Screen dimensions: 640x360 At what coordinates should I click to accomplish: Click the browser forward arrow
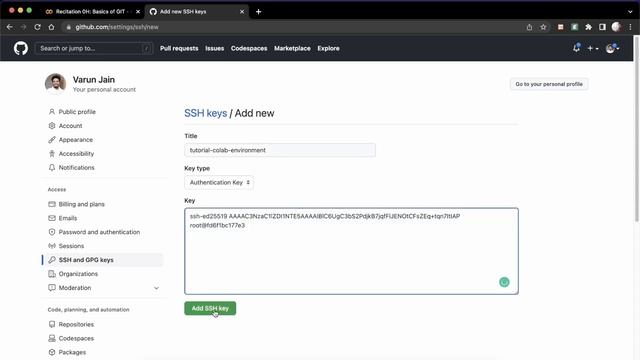pos(23,27)
